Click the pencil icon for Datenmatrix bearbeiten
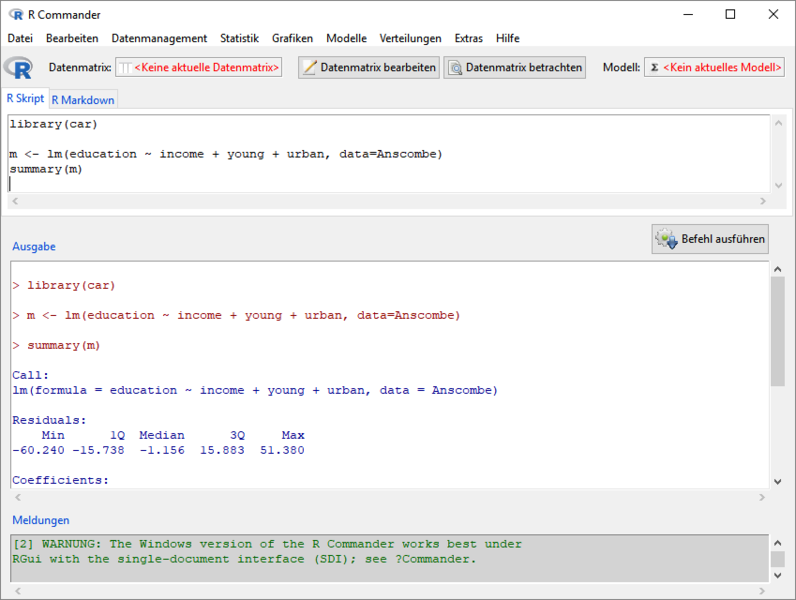The width and height of the screenshot is (796, 600). click(310, 67)
